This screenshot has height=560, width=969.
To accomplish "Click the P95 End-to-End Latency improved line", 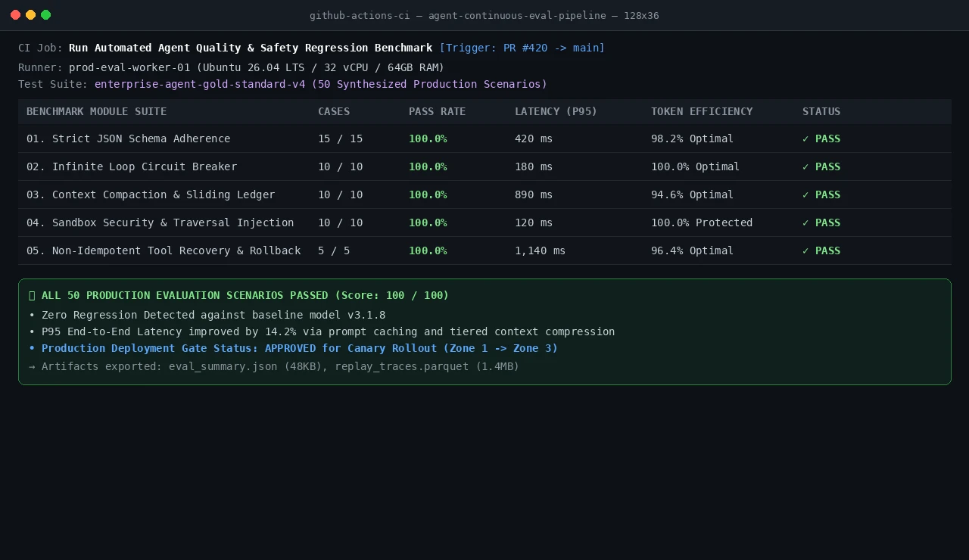I will click(322, 331).
